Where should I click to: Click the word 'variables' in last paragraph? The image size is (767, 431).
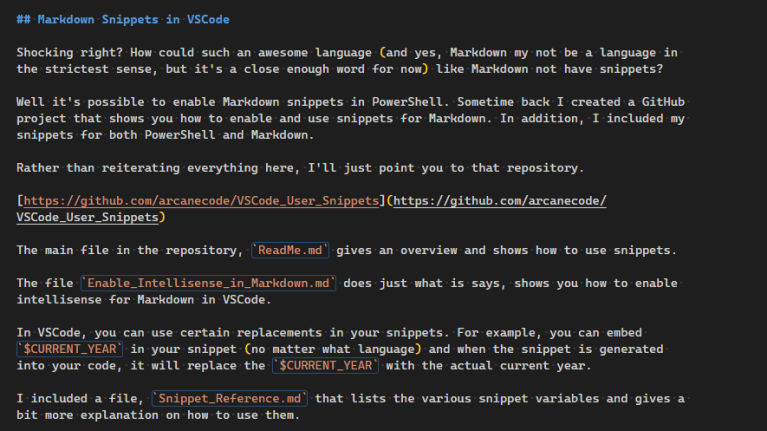point(567,398)
